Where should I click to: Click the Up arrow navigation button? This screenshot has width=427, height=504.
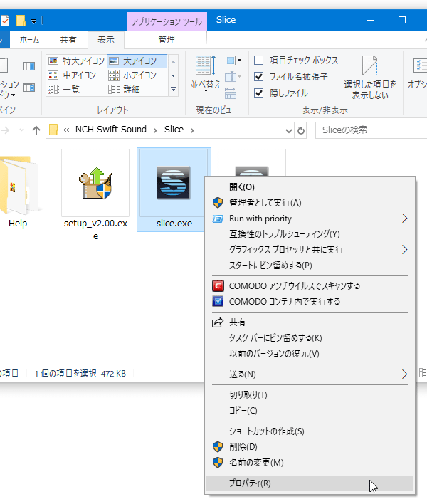(x=36, y=130)
